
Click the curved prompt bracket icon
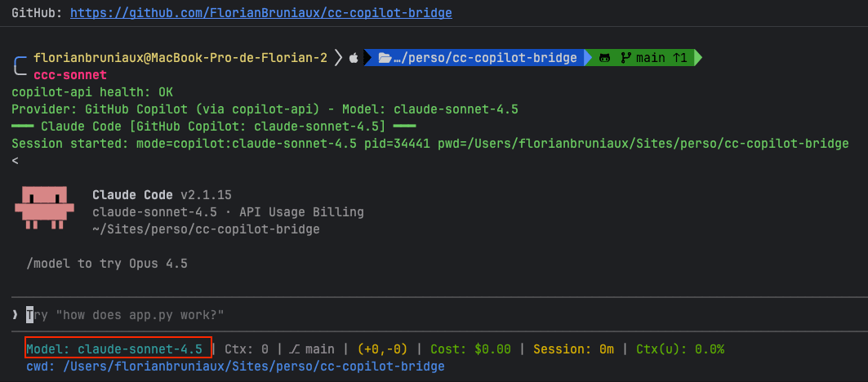click(x=20, y=65)
